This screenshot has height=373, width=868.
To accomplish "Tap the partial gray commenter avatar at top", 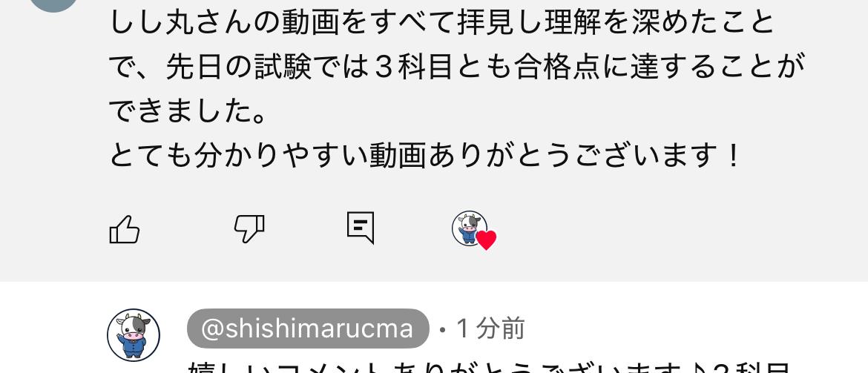I will tap(53, 5).
